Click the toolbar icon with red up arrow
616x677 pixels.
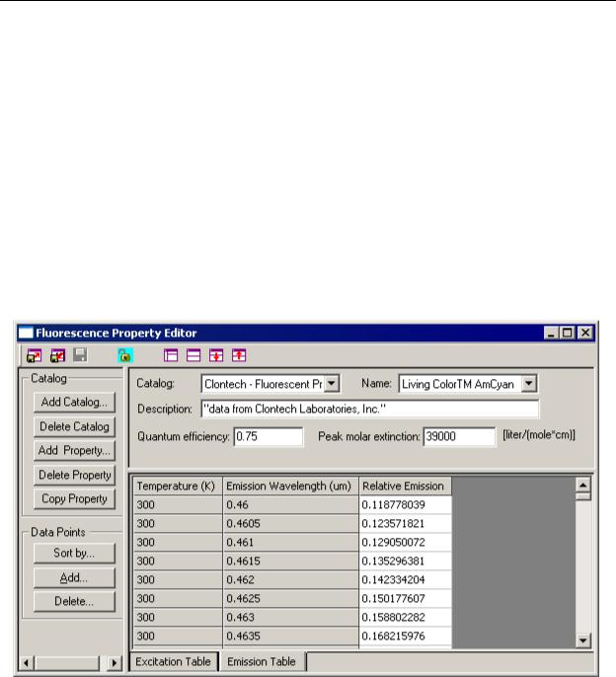[239, 355]
